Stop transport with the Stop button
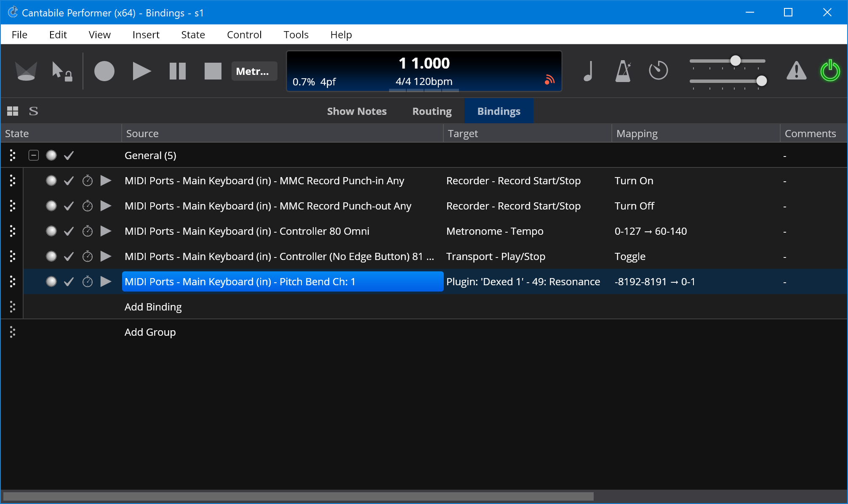 [x=213, y=71]
